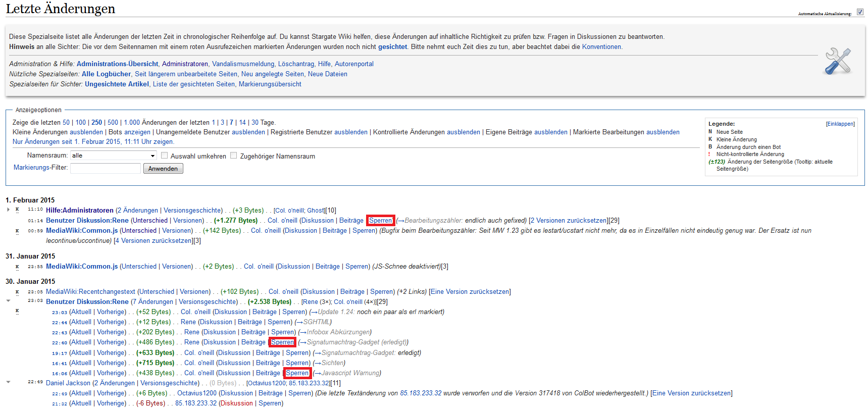868x409 pixels.
Task: Check the Zugehöriger Namensraum box
Action: pos(233,156)
